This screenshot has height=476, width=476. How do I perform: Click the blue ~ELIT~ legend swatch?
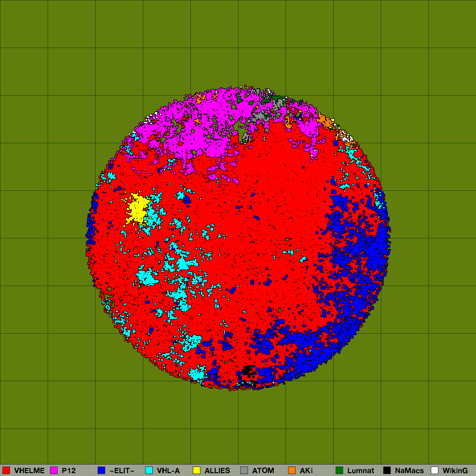101,470
